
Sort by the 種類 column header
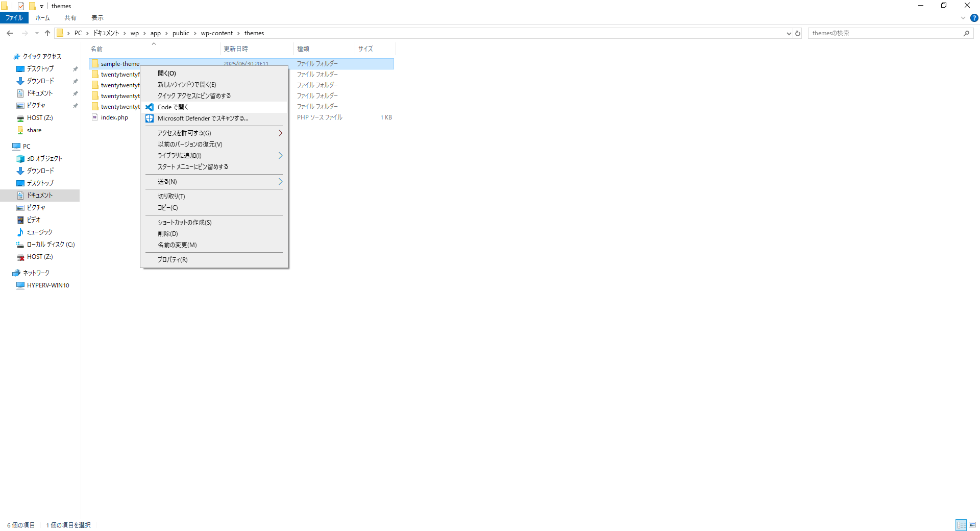[x=324, y=49]
